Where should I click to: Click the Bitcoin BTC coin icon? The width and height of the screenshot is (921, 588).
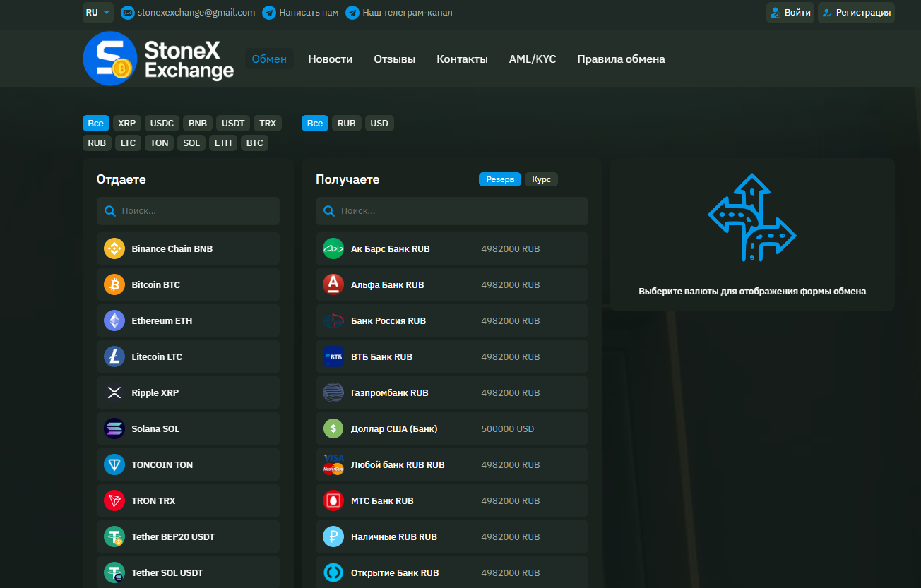coord(114,284)
